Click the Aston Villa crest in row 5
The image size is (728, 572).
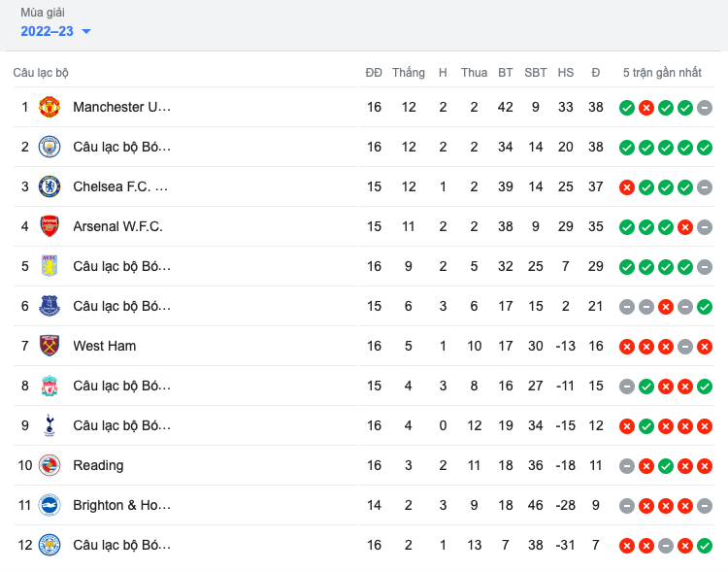pos(49,266)
